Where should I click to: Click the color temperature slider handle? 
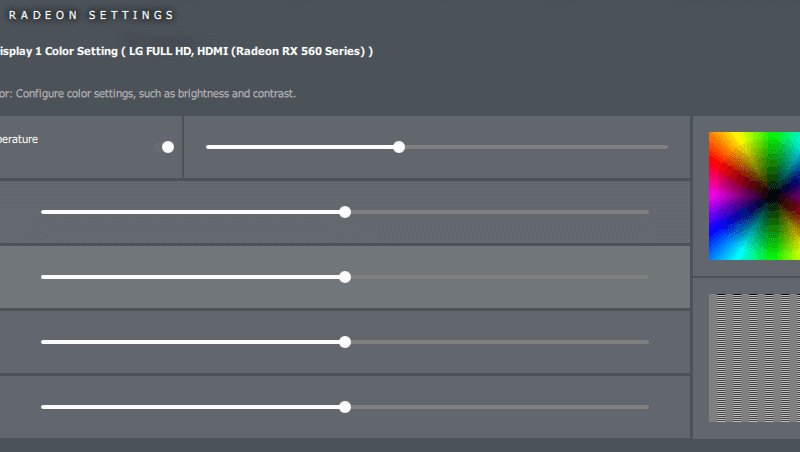pos(399,147)
